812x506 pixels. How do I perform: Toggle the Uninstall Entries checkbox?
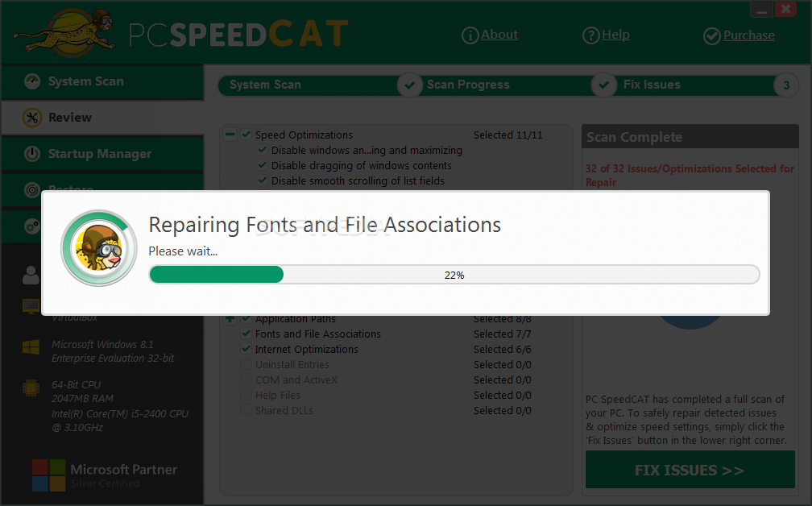(x=246, y=364)
